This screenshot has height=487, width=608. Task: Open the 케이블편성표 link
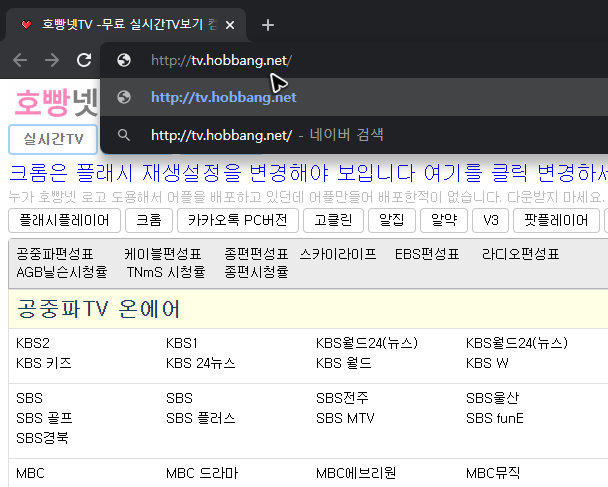point(162,254)
